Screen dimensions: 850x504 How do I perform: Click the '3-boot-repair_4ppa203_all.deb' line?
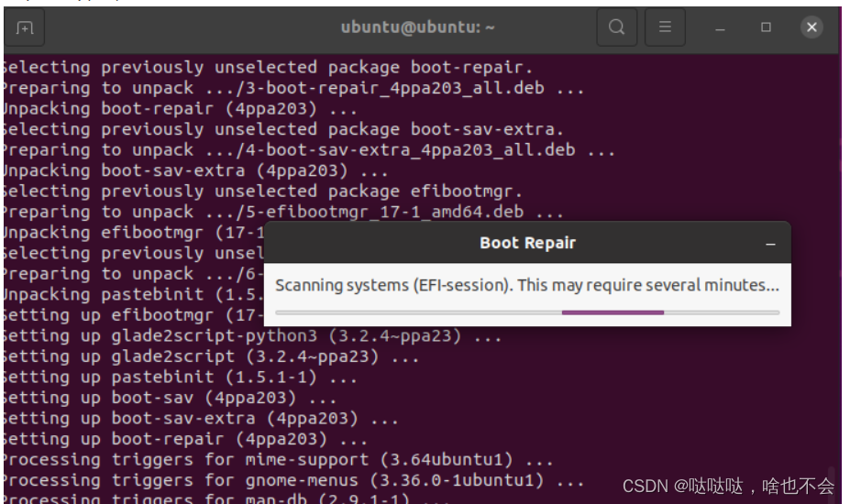(x=293, y=88)
